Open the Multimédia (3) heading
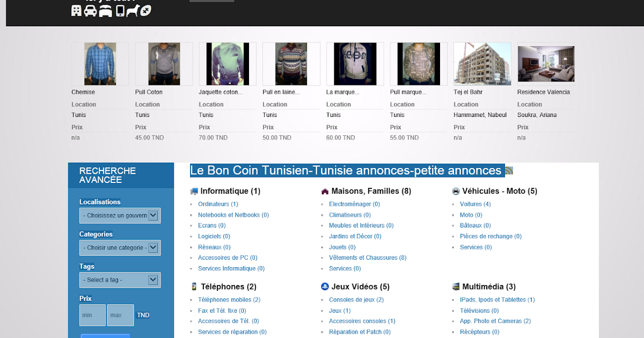This screenshot has height=338, width=644. point(489,286)
